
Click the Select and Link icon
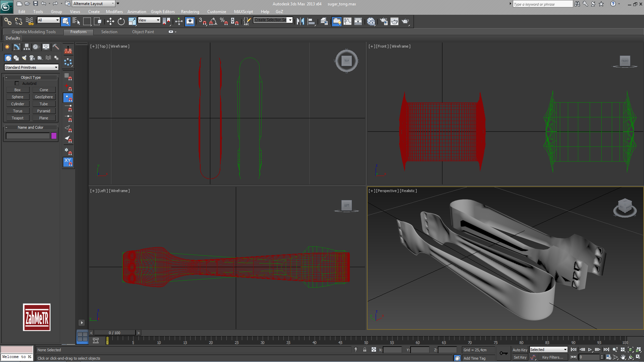click(x=7, y=21)
